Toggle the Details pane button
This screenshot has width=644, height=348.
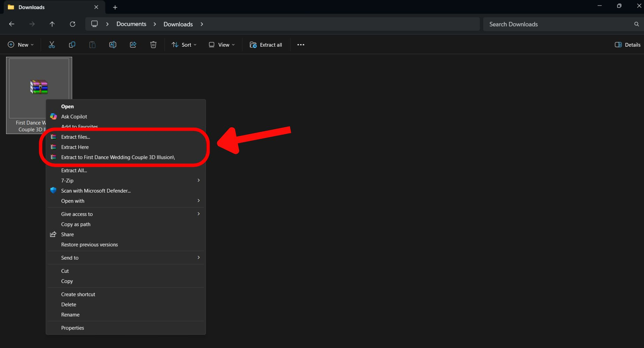(x=627, y=45)
